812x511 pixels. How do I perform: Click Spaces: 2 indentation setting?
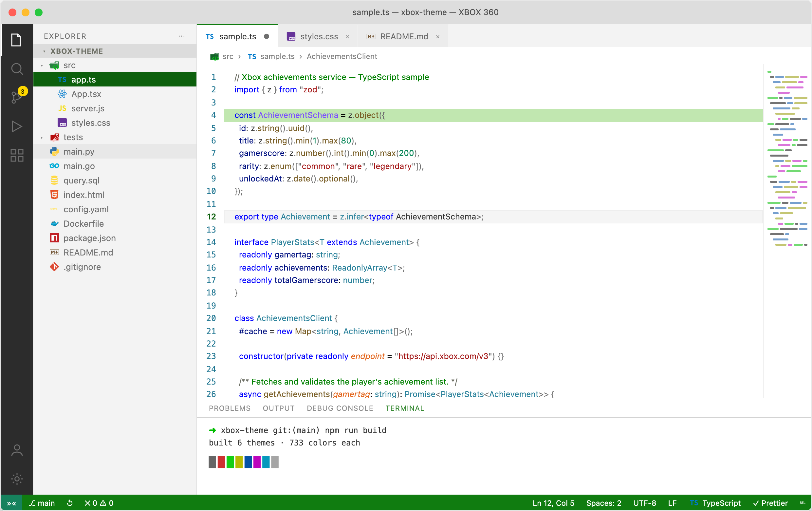click(x=604, y=503)
